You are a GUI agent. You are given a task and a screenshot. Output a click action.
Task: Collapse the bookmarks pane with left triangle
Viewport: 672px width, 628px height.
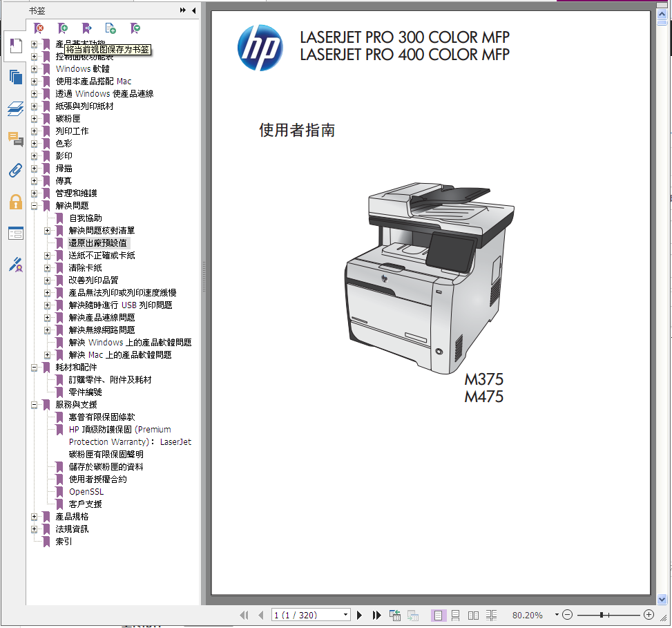tap(193, 10)
